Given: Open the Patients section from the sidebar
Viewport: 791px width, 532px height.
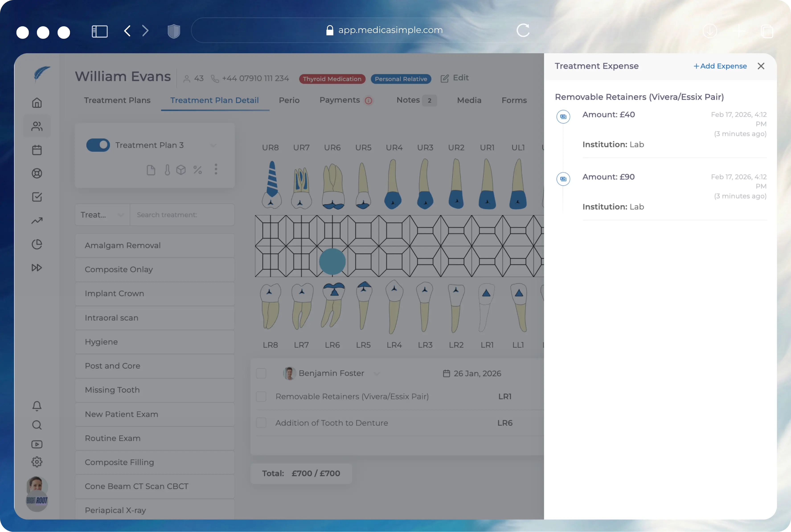Looking at the screenshot, I should (37, 126).
